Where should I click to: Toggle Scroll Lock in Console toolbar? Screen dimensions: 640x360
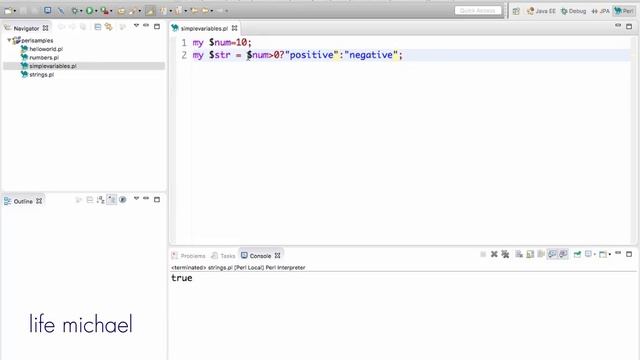530,254
